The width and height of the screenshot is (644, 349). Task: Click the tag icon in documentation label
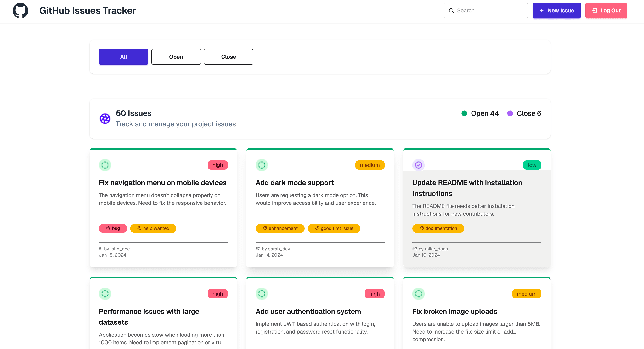[x=421, y=228]
